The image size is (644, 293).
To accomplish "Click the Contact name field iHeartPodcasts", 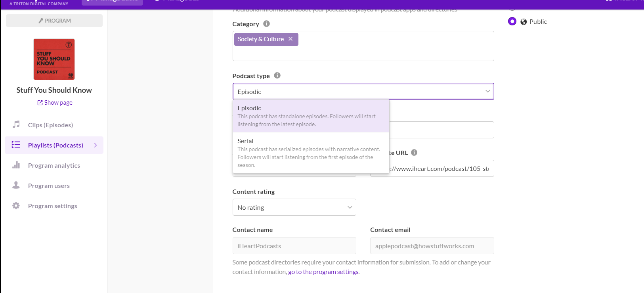I will pyautogui.click(x=294, y=246).
